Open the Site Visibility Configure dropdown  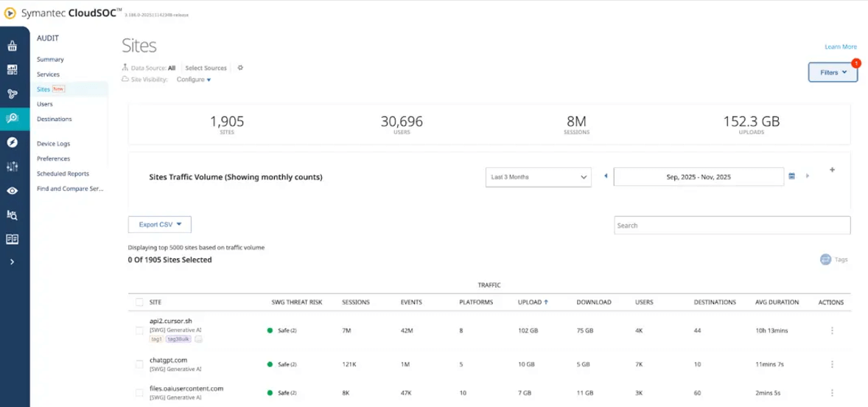[x=193, y=80]
